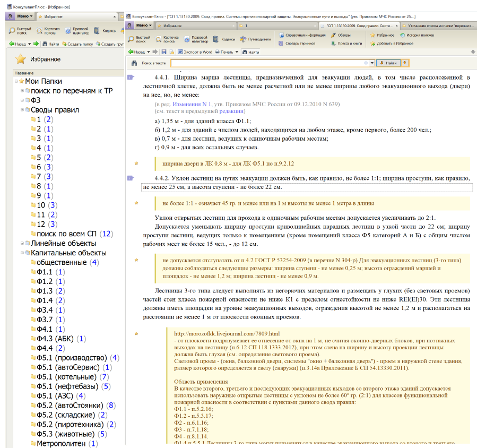Switch to the Избранное tab in the document window

pyautogui.click(x=196, y=26)
